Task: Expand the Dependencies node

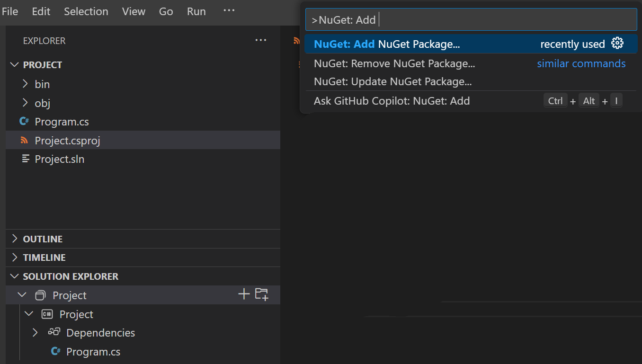Action: pyautogui.click(x=35, y=332)
